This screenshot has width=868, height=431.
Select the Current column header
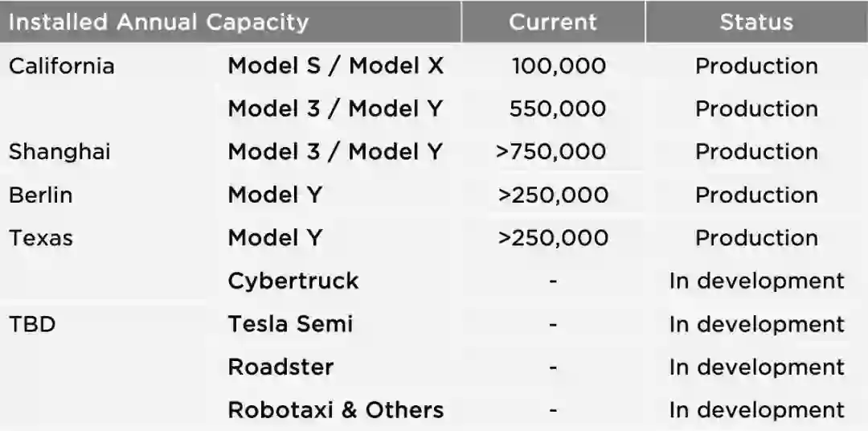[553, 22]
